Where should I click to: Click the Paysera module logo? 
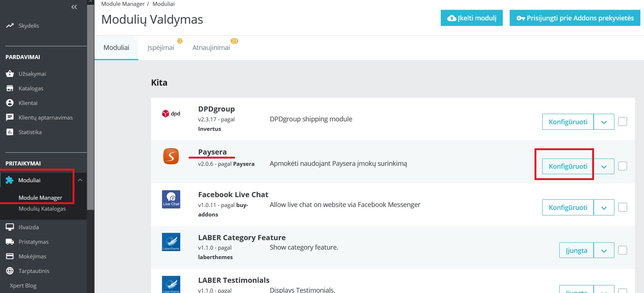coord(171,156)
